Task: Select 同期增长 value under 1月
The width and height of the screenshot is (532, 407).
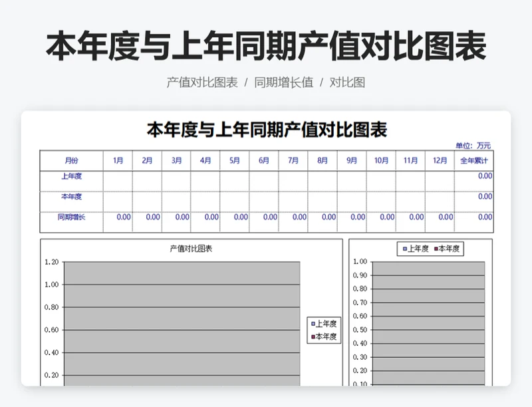Action: 118,222
